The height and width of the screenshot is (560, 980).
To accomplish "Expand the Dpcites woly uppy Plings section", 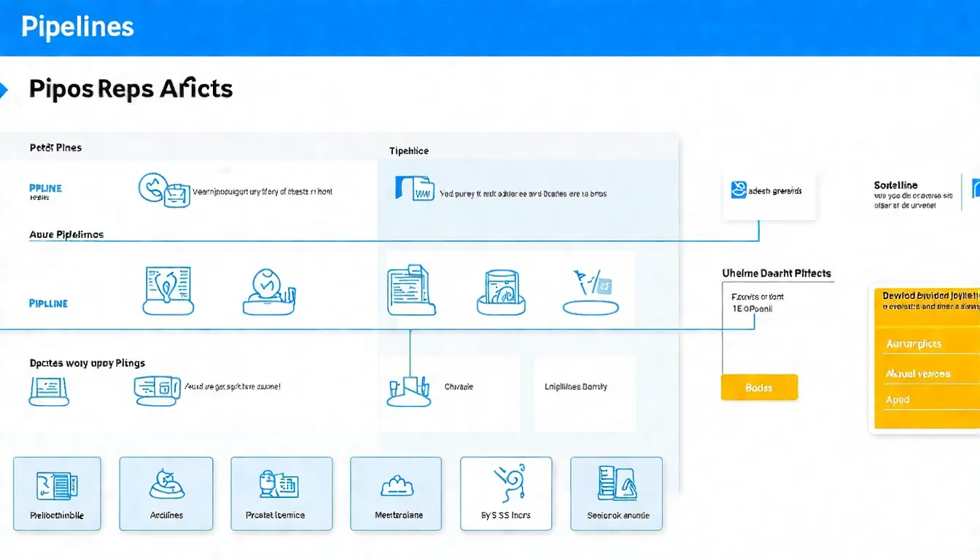I will tap(87, 363).
